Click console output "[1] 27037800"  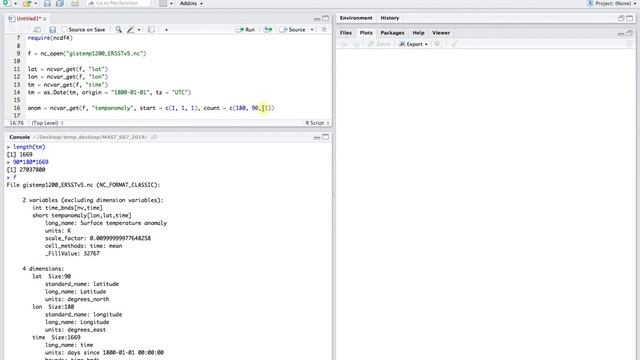pyautogui.click(x=26, y=170)
